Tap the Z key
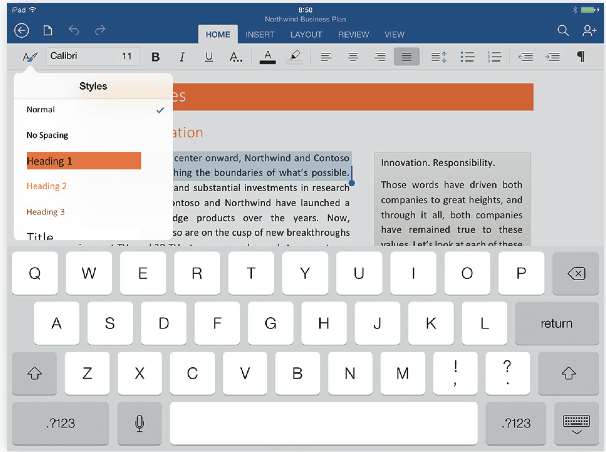The width and height of the screenshot is (606, 452). (x=87, y=374)
